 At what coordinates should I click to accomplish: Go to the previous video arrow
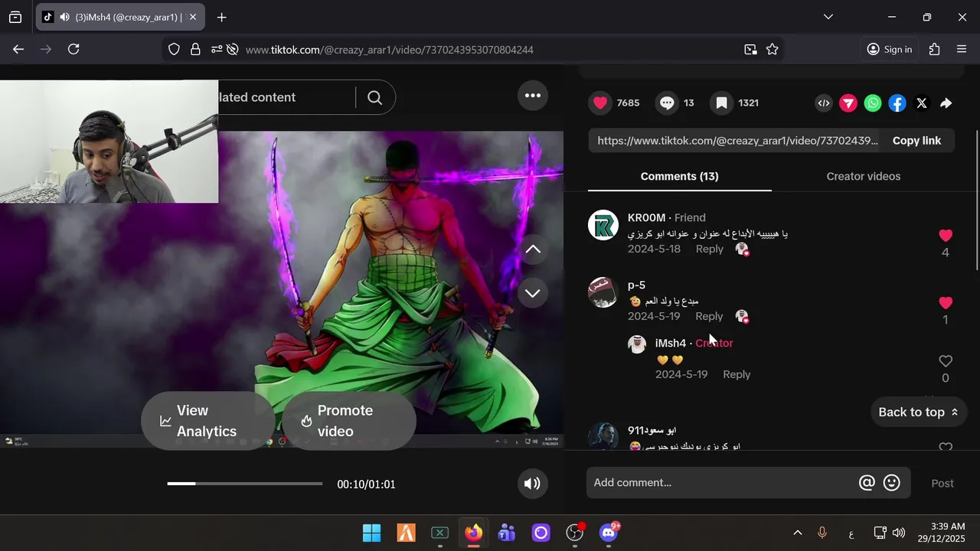[533, 249]
